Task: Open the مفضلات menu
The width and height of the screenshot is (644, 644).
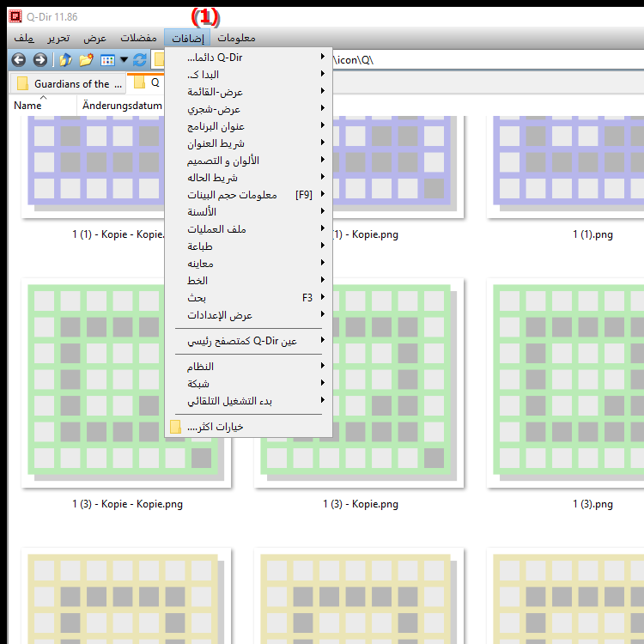Action: [x=138, y=38]
